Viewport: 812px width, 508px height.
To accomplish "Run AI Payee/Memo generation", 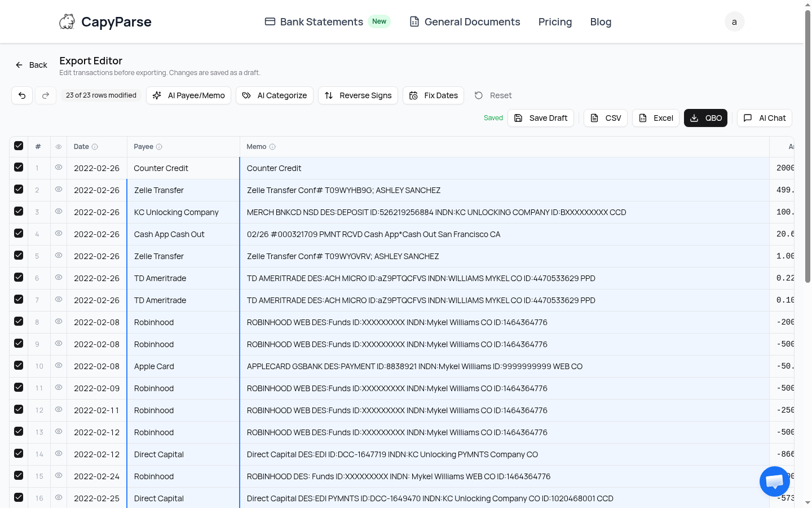I will (188, 95).
